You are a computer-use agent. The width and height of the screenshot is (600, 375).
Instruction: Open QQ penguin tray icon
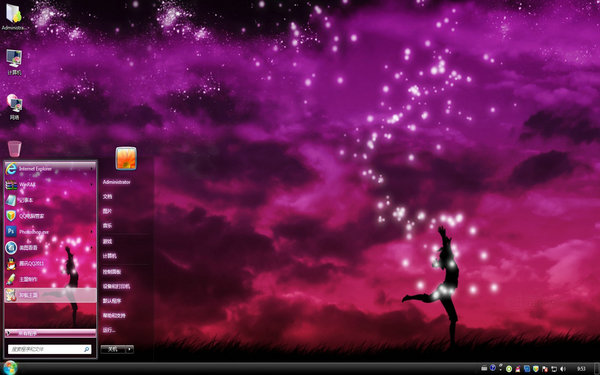pos(518,369)
